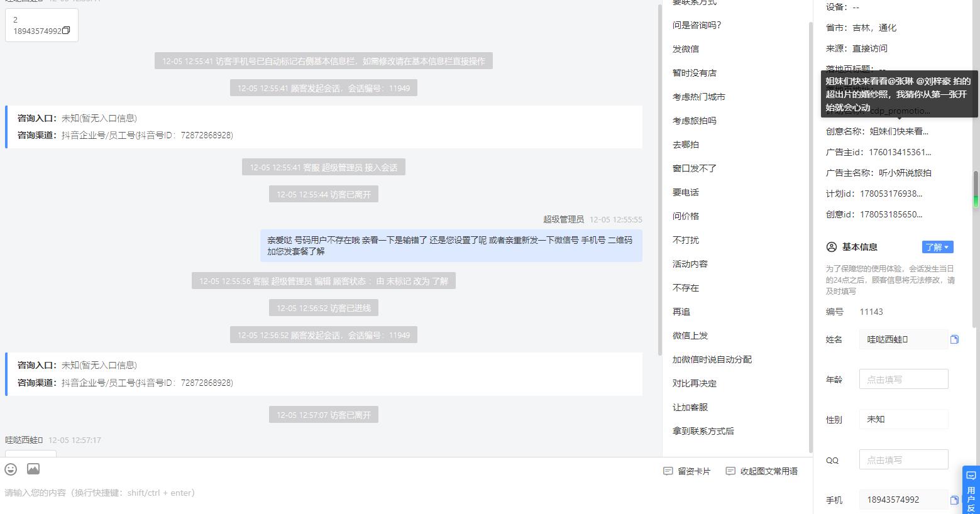Open 用户反馈 feedback side widget
This screenshot has width=980, height=514.
coord(971,489)
